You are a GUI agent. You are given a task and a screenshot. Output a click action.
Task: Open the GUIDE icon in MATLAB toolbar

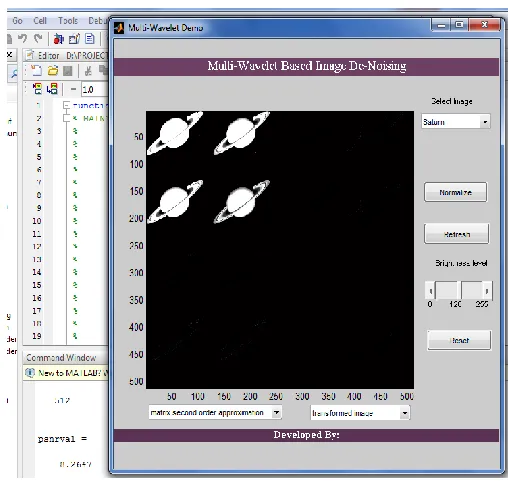(74, 39)
